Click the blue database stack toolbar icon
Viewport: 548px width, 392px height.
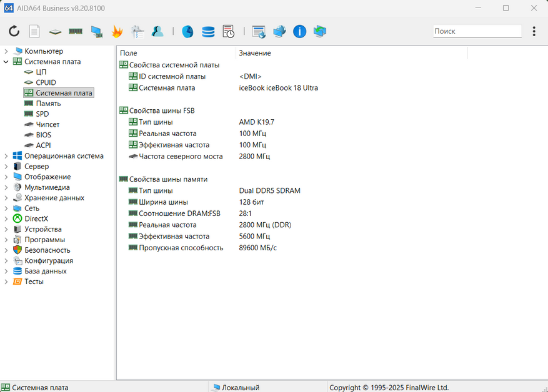208,32
